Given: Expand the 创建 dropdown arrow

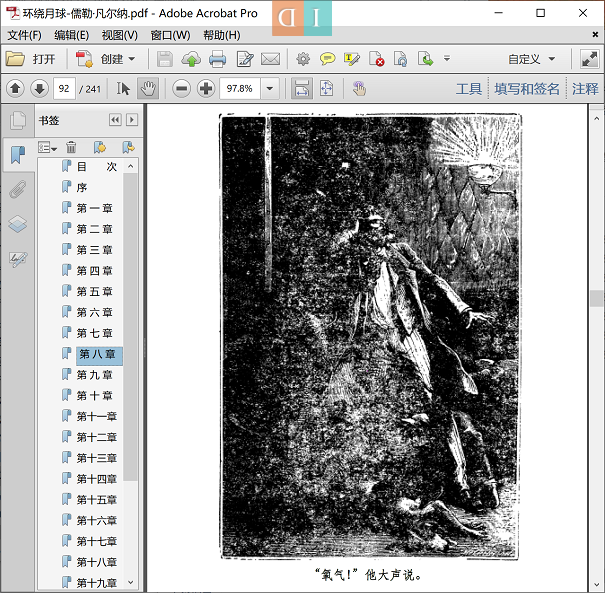Looking at the screenshot, I should [x=132, y=59].
